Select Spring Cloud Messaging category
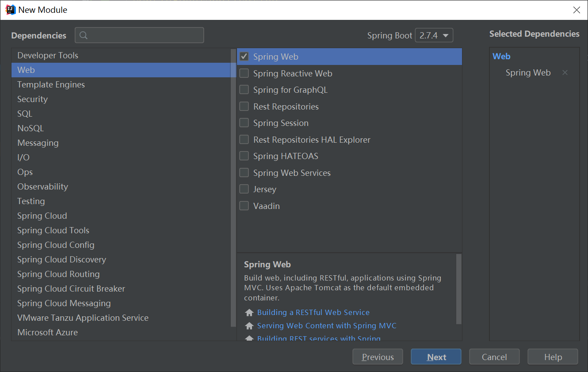The height and width of the screenshot is (372, 588). 121,303
